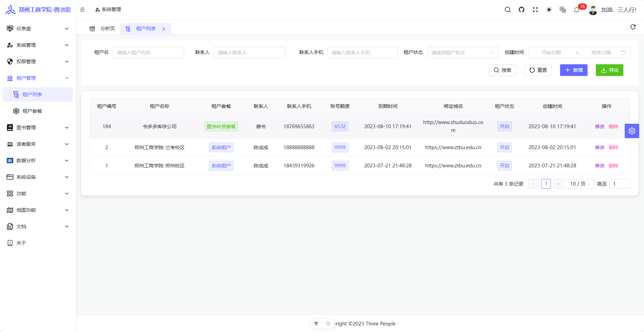Click the user avatar picture
Screen dimensions: 644x332
[593, 10]
